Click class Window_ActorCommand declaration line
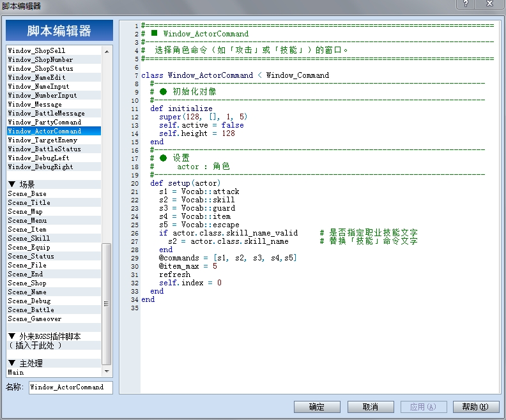506x420 pixels. click(x=235, y=75)
